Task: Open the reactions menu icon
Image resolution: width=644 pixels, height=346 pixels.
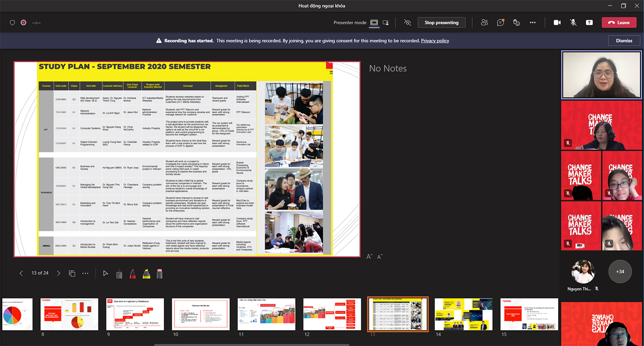Action: 516,23
